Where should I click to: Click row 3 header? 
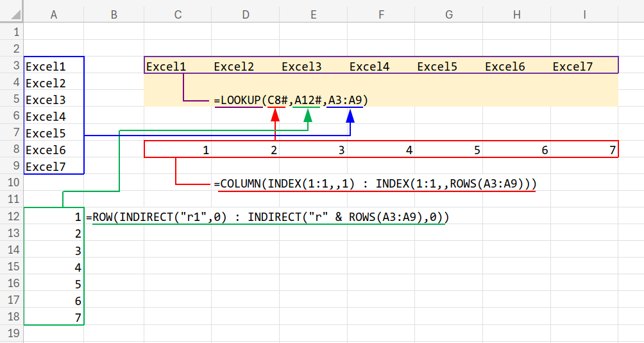coord(12,66)
